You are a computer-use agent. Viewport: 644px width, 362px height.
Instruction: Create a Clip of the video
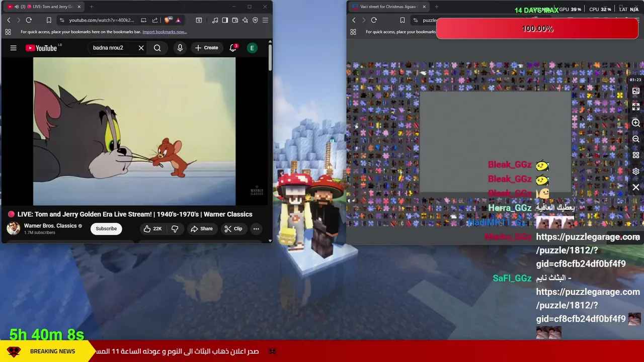point(233,229)
